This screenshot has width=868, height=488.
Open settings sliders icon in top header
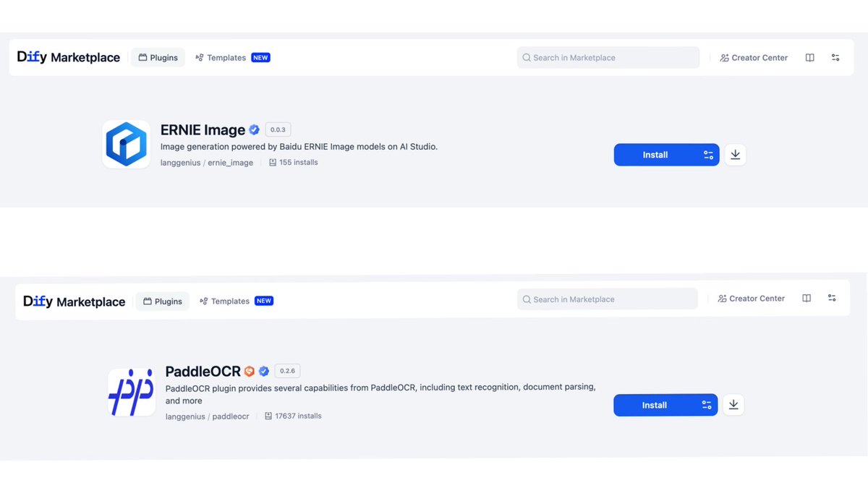tap(835, 58)
